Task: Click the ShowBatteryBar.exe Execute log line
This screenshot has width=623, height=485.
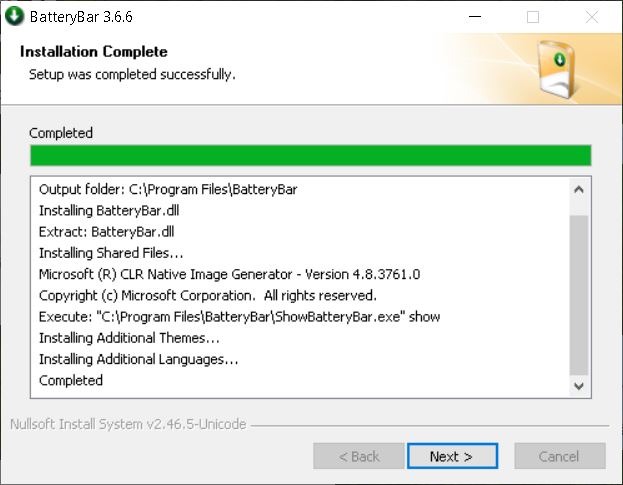Action: (239, 316)
